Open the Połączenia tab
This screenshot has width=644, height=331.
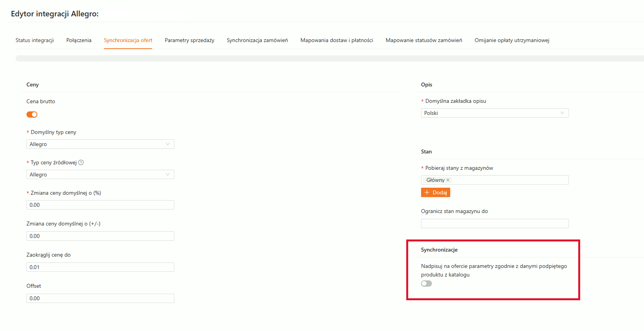point(79,40)
